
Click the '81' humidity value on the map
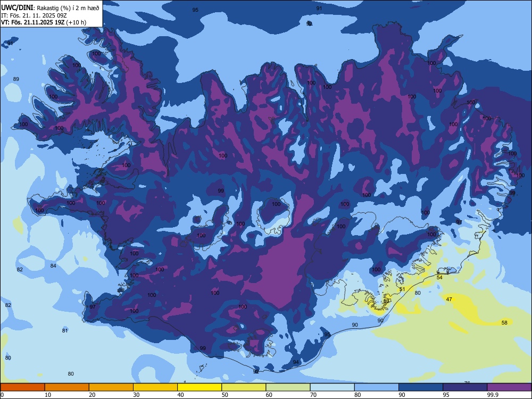point(65,330)
